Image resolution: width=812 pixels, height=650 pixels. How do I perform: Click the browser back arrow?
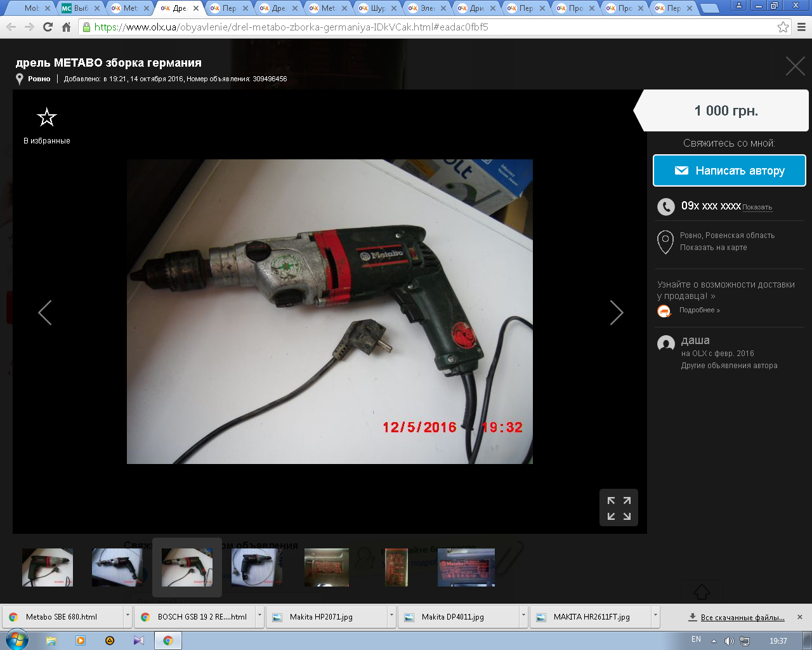11,27
